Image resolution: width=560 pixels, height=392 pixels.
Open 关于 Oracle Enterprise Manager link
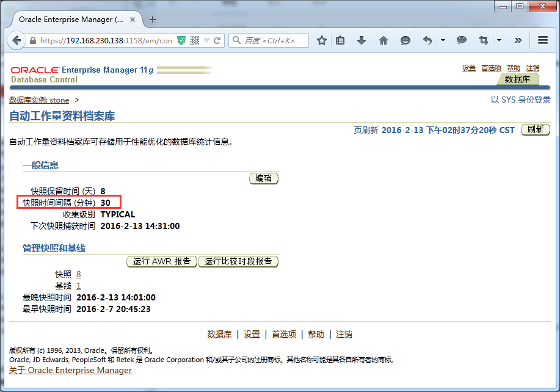(x=70, y=370)
